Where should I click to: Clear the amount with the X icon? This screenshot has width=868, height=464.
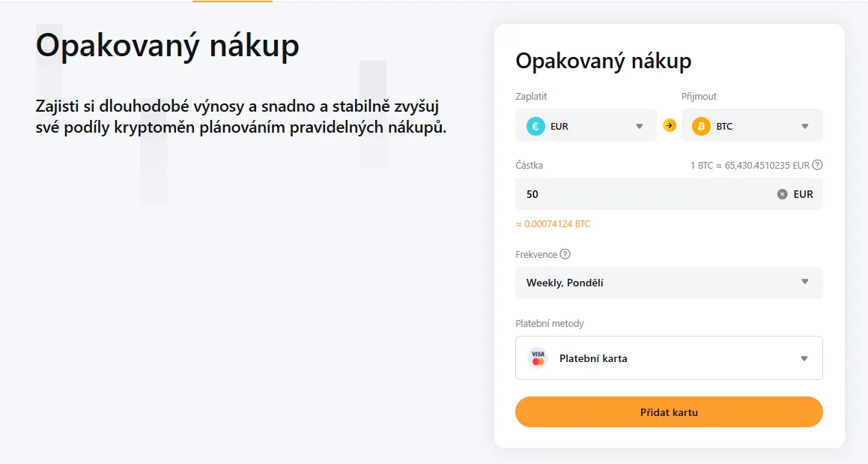782,194
